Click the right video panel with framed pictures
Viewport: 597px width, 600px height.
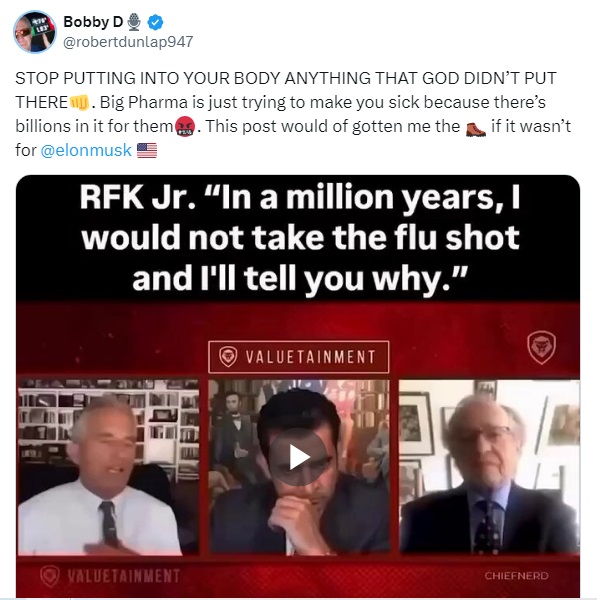tap(489, 467)
